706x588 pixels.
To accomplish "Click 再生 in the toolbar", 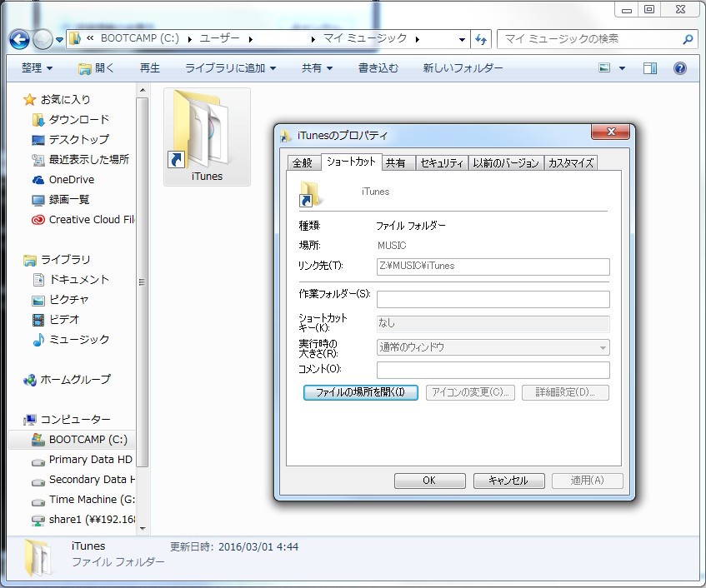I will tap(150, 68).
